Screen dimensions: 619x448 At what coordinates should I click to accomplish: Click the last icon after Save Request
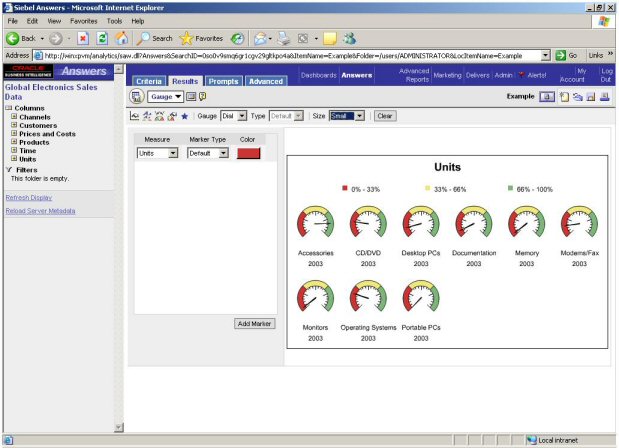(x=604, y=96)
